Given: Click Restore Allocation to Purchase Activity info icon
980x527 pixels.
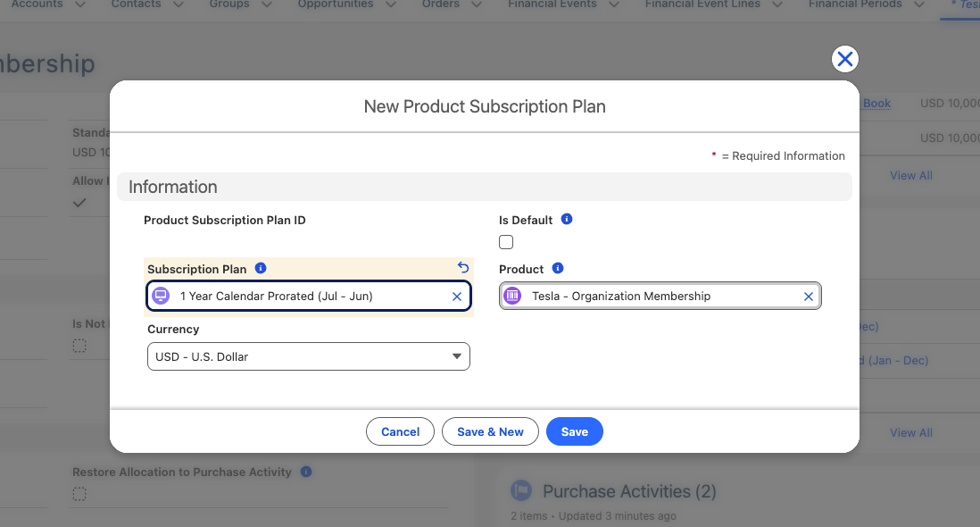Looking at the screenshot, I should tap(306, 472).
